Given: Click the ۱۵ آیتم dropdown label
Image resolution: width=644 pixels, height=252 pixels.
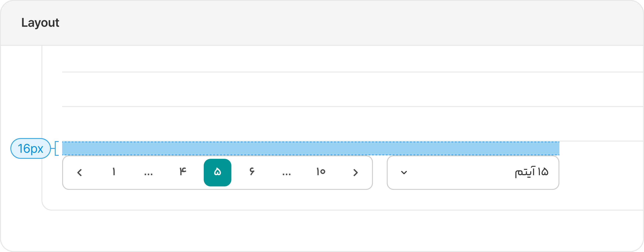Looking at the screenshot, I should 532,172.
